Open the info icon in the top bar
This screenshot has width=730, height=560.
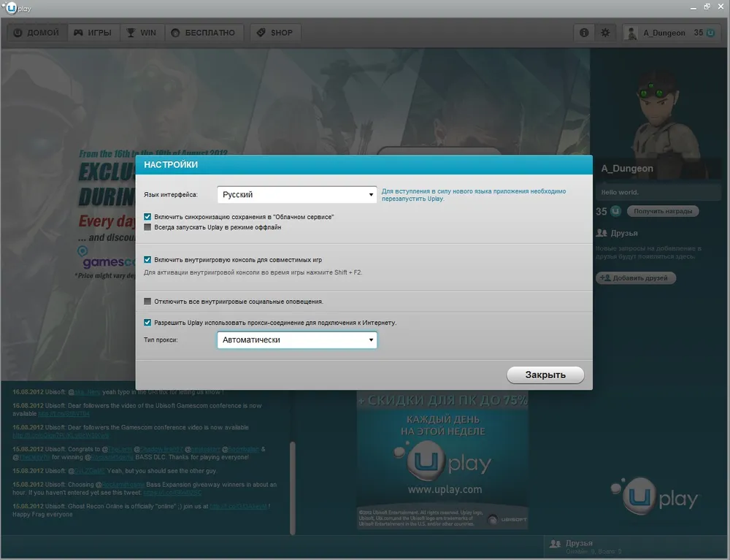point(583,32)
